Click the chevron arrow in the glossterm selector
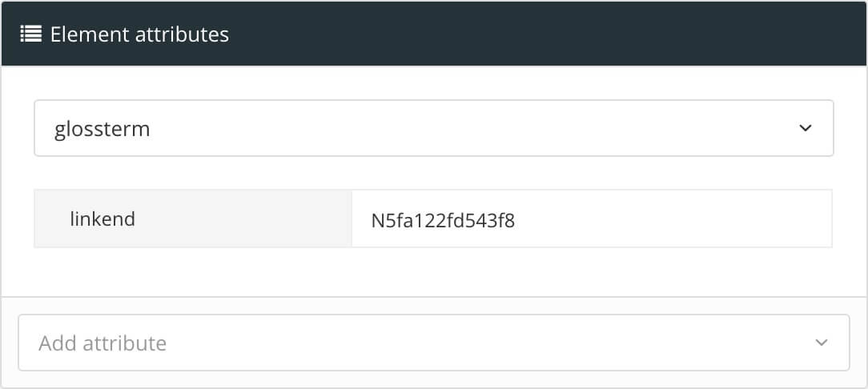 (x=806, y=128)
